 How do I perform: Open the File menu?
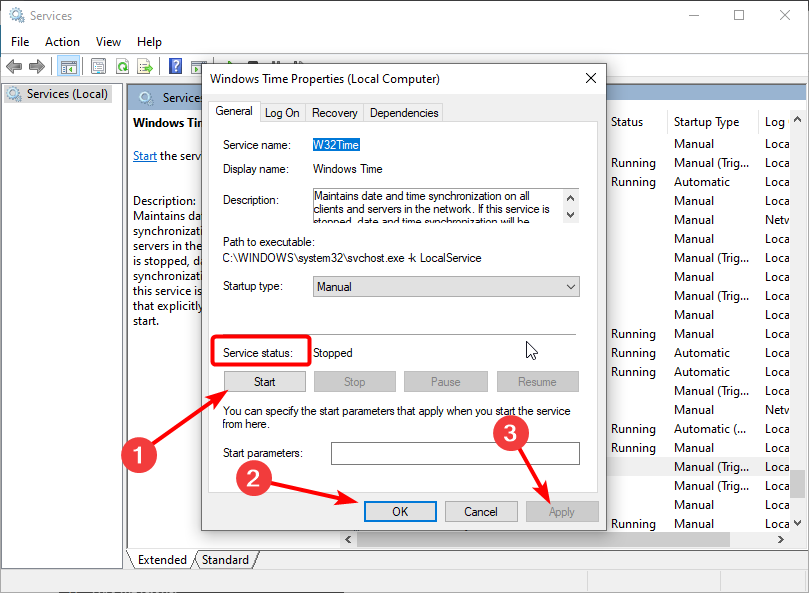coord(20,42)
